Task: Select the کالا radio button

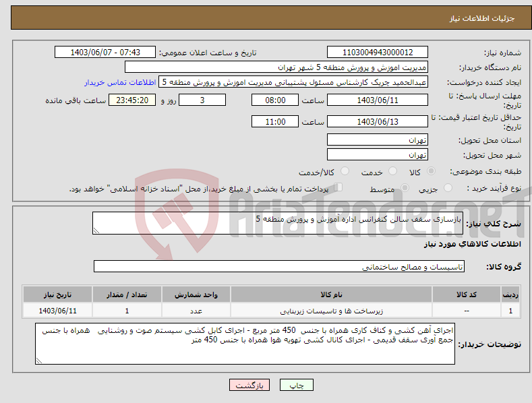Action: (x=431, y=171)
